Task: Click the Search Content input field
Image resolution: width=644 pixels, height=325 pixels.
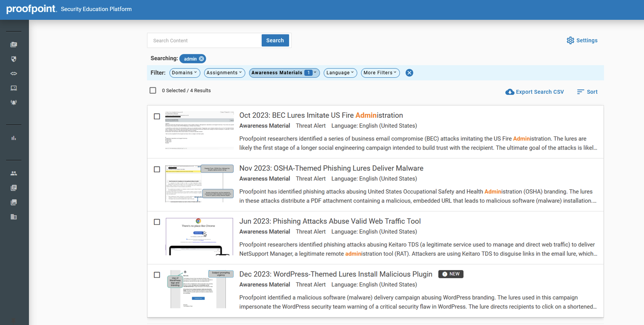Action: coord(204,41)
